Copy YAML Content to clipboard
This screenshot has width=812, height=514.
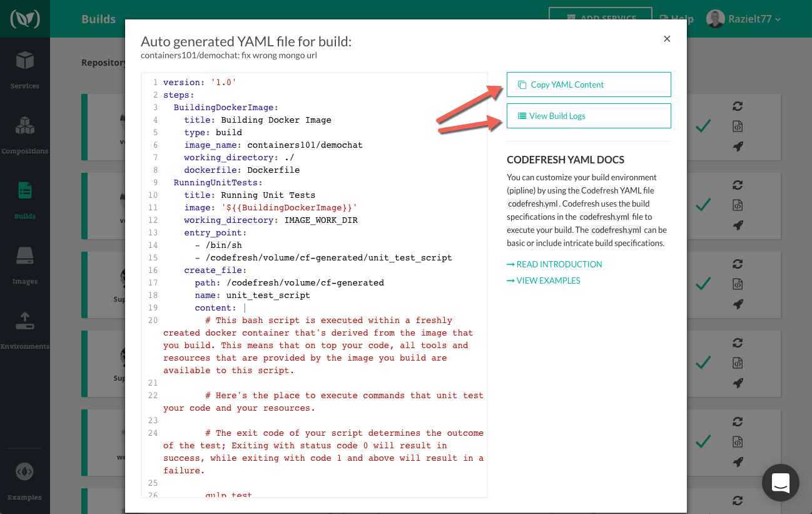tap(589, 85)
